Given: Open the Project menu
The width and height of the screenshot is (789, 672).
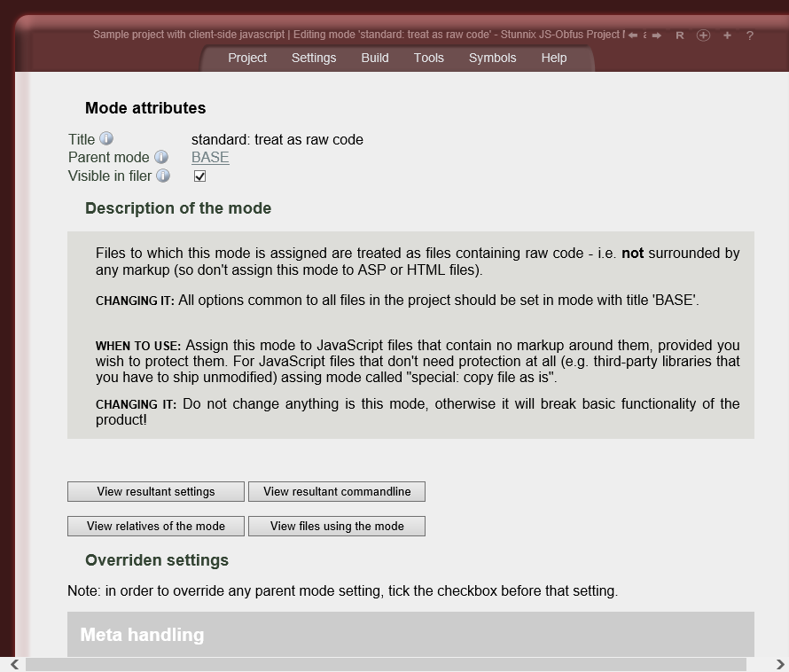Looking at the screenshot, I should (x=247, y=58).
